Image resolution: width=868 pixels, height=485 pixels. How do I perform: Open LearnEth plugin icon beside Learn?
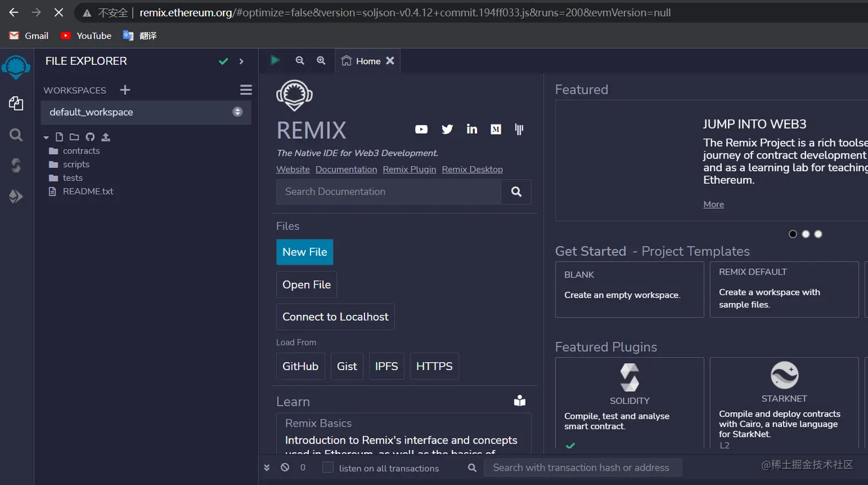click(520, 401)
